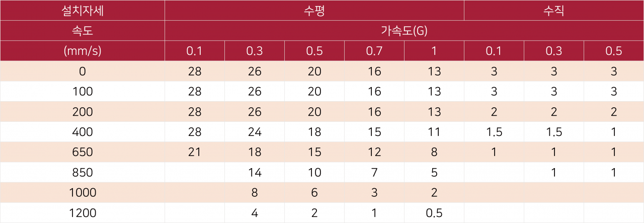This screenshot has height=223, width=644.
Task: Select the 수평 column group header
Action: 314,11
